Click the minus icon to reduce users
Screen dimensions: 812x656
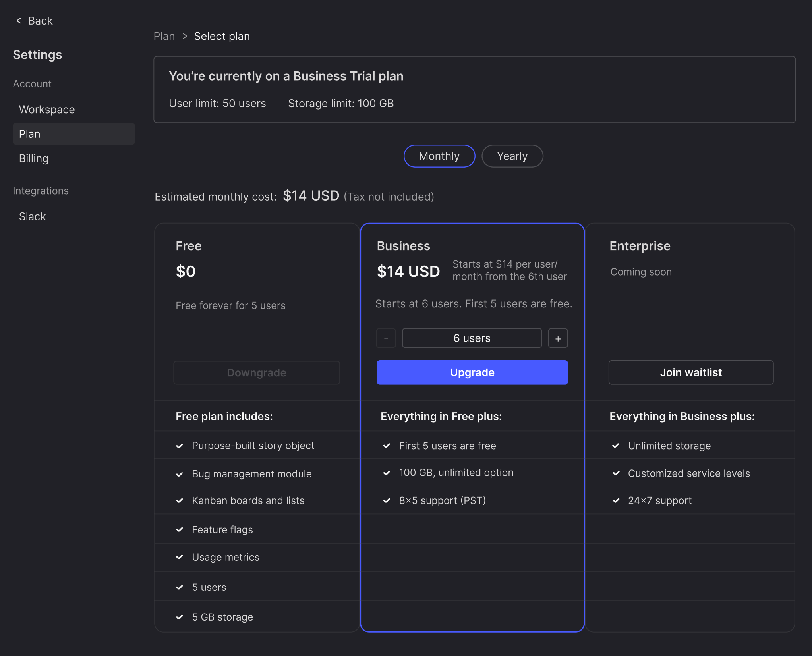coord(386,338)
